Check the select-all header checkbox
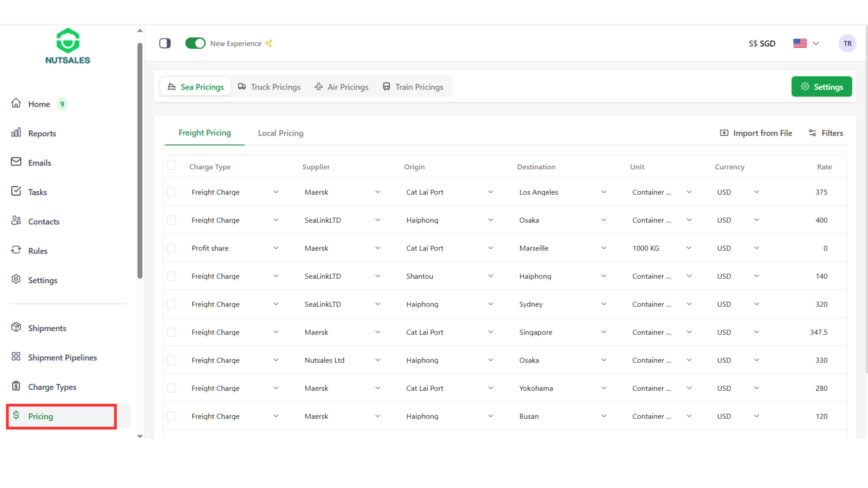 171,166
